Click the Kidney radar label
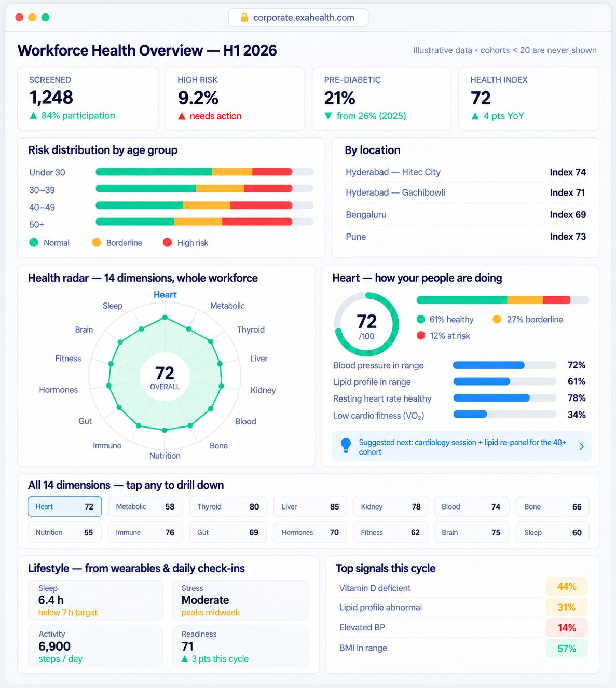616x688 pixels. 263,390
